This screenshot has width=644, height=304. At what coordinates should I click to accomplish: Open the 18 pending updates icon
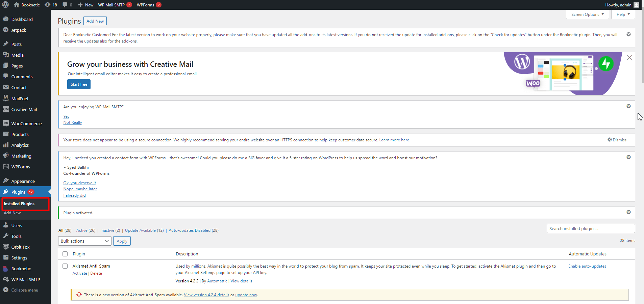[x=51, y=5]
